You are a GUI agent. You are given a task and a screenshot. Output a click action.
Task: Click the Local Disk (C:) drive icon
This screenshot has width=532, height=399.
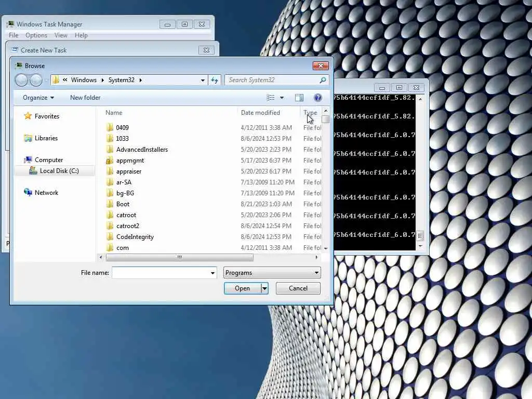coord(33,170)
